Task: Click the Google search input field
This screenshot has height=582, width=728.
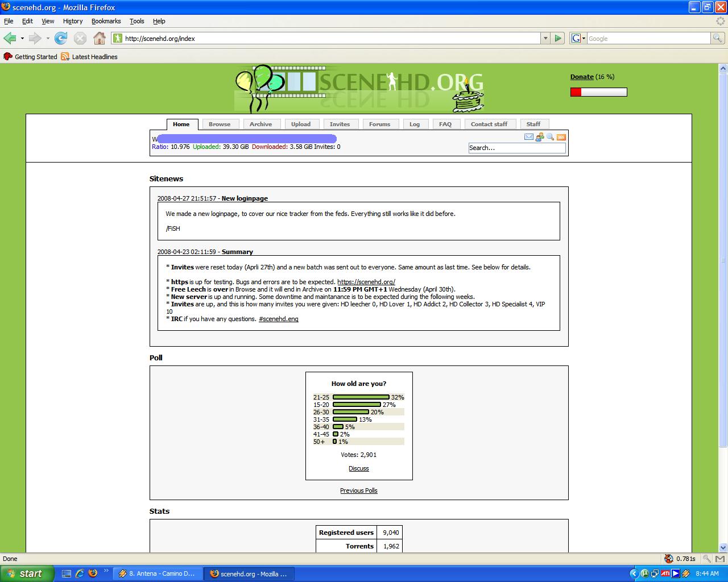Action: [649, 38]
